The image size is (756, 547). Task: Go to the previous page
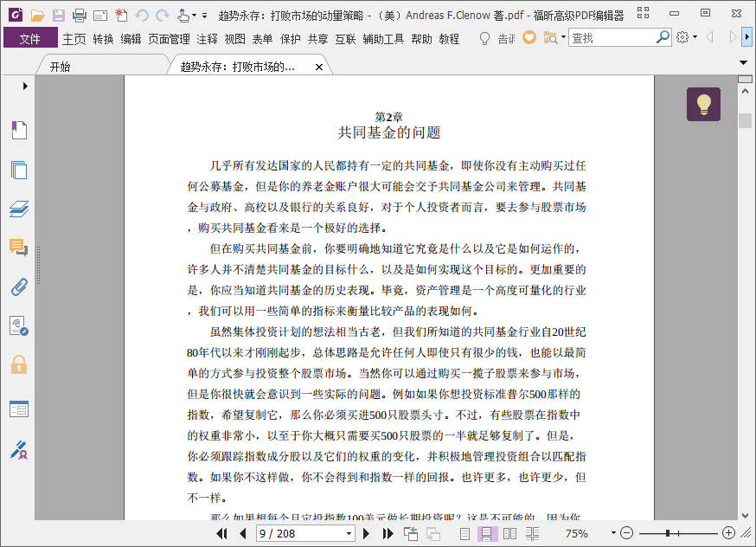pos(243,533)
